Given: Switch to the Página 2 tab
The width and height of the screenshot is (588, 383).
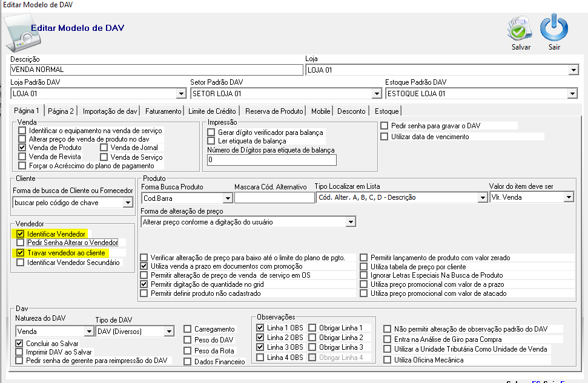Looking at the screenshot, I should coord(61,111).
